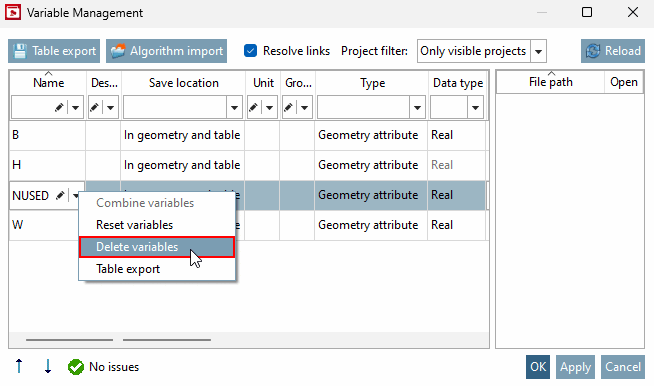
Task: Choose Reset variables from context menu
Action: tap(157, 225)
